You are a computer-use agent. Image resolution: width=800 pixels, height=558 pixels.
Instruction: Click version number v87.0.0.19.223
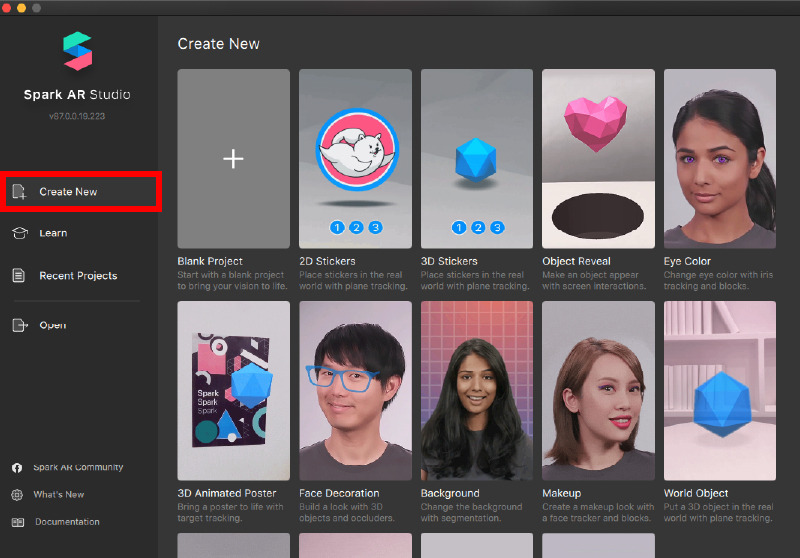(x=77, y=116)
